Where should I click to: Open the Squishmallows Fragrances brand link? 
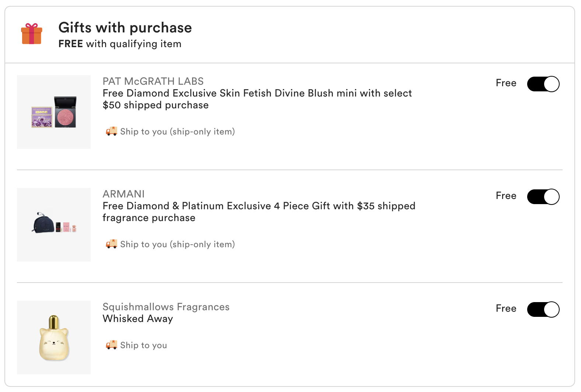(x=166, y=307)
